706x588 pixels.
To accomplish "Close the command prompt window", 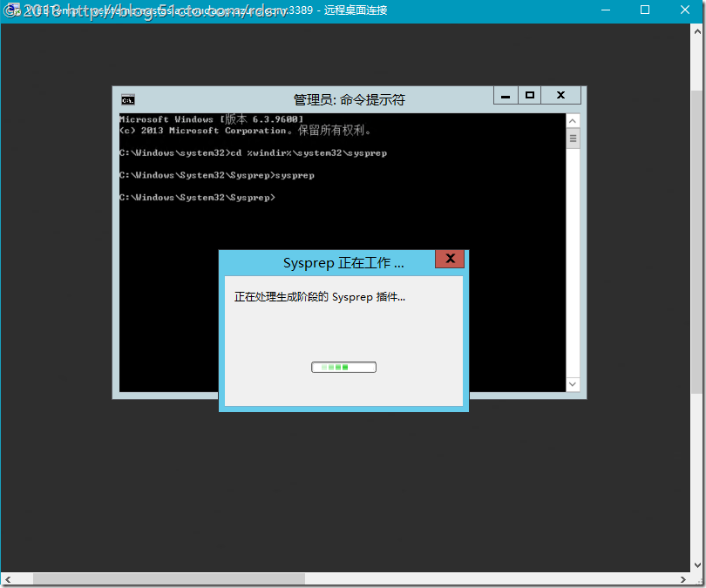I will (x=560, y=95).
